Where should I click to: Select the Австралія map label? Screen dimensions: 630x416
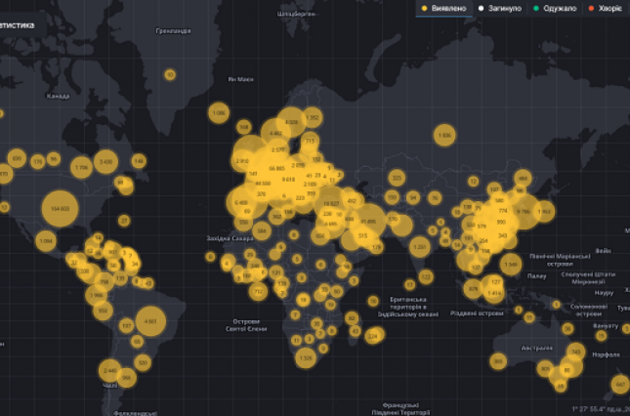(534, 348)
